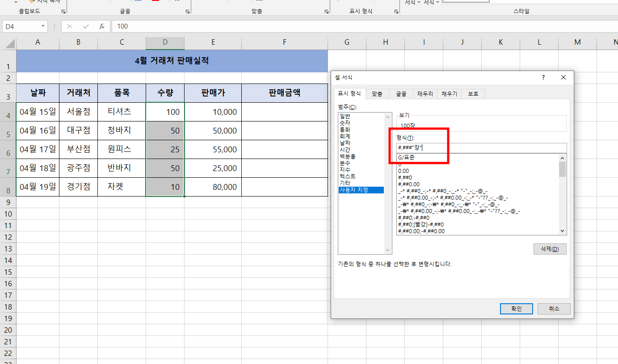Switch to the 보호 tab
Viewport: 618px width, 364px height.
[x=473, y=94]
